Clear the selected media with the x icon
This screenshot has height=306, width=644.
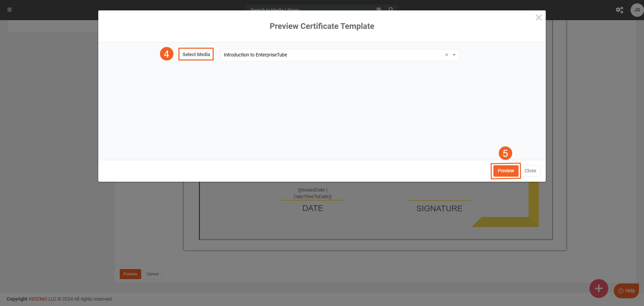446,55
